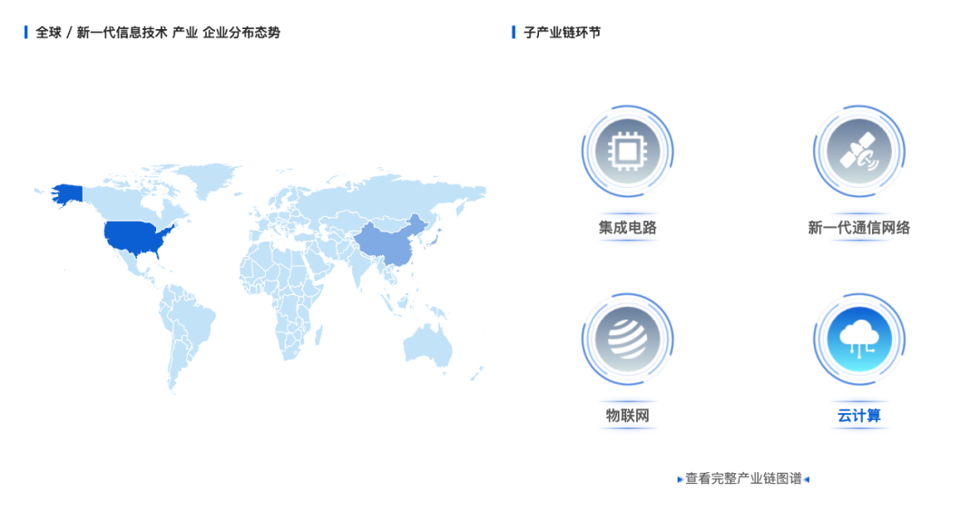Click Russia on the world map
The height and width of the screenshot is (532, 980).
tap(387, 197)
